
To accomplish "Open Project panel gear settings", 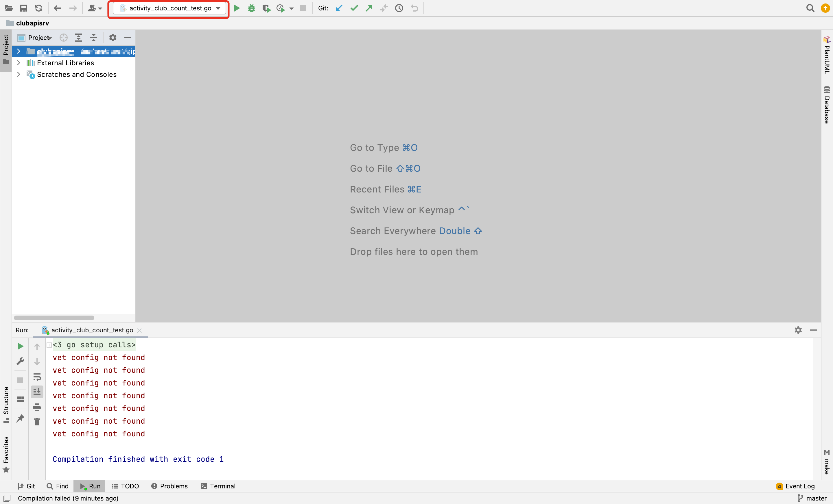I will (x=113, y=38).
